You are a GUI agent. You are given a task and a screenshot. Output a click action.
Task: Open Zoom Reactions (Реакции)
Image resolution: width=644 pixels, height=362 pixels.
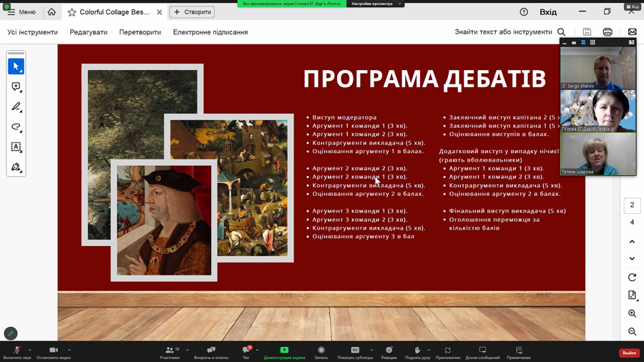pyautogui.click(x=389, y=353)
